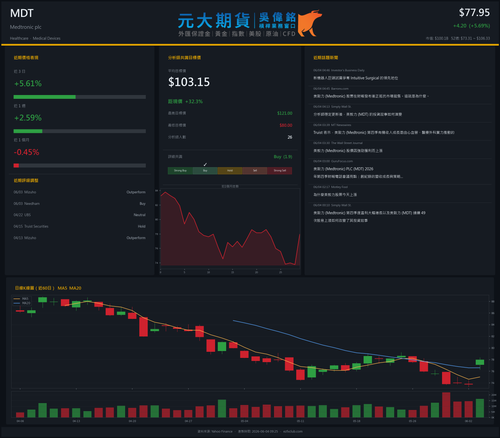Screen dimensions: 500x438
Task: Click the Strong Buy rating segment
Action: (x=180, y=171)
